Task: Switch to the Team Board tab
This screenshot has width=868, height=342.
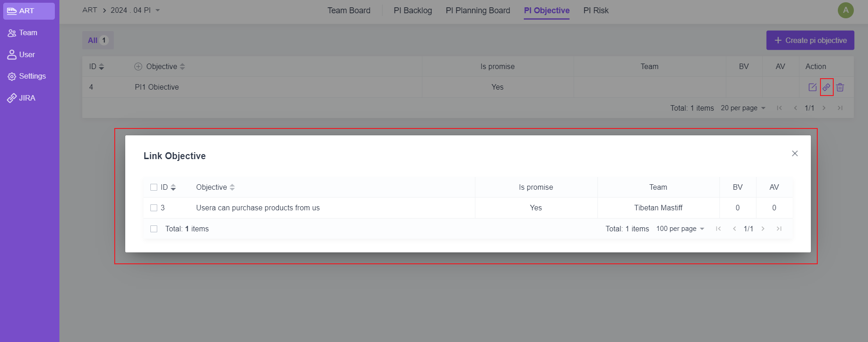Action: [x=349, y=10]
